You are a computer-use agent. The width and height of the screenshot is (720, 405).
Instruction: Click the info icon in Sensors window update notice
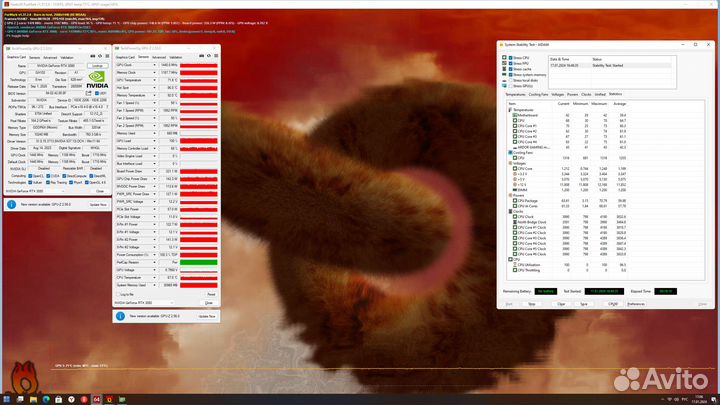[120, 316]
